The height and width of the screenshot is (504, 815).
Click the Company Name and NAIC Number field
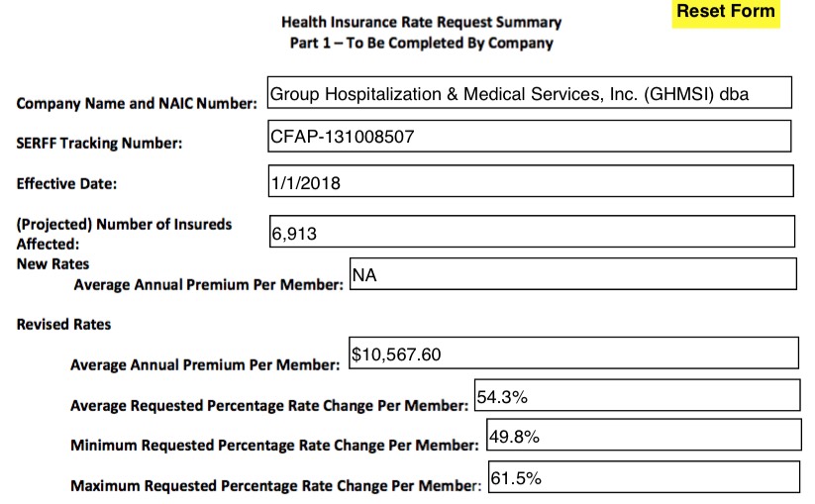(530, 93)
